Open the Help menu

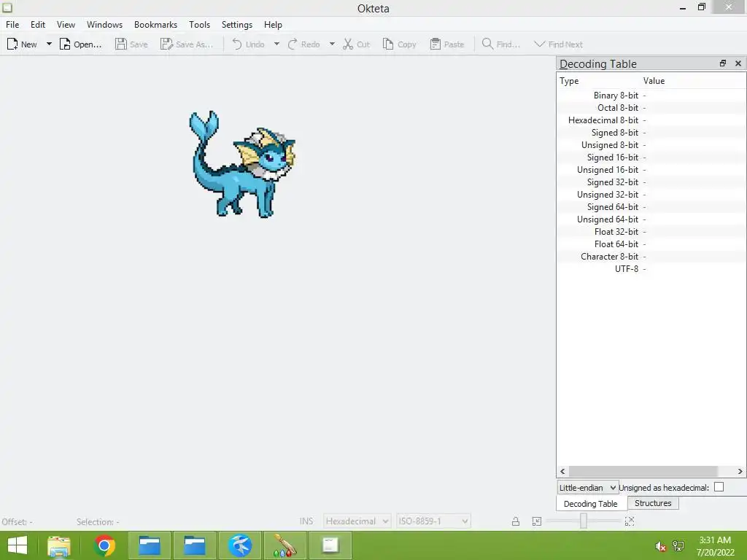click(273, 25)
